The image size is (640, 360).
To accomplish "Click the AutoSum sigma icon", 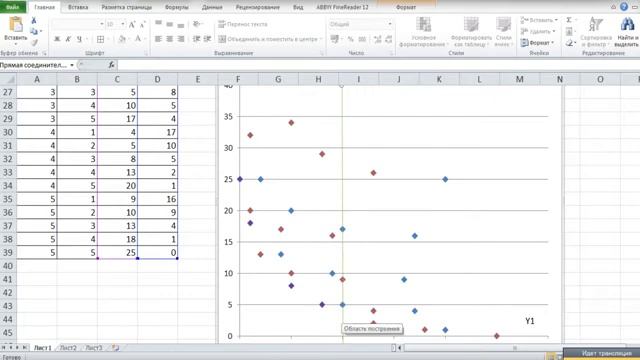I will (569, 20).
